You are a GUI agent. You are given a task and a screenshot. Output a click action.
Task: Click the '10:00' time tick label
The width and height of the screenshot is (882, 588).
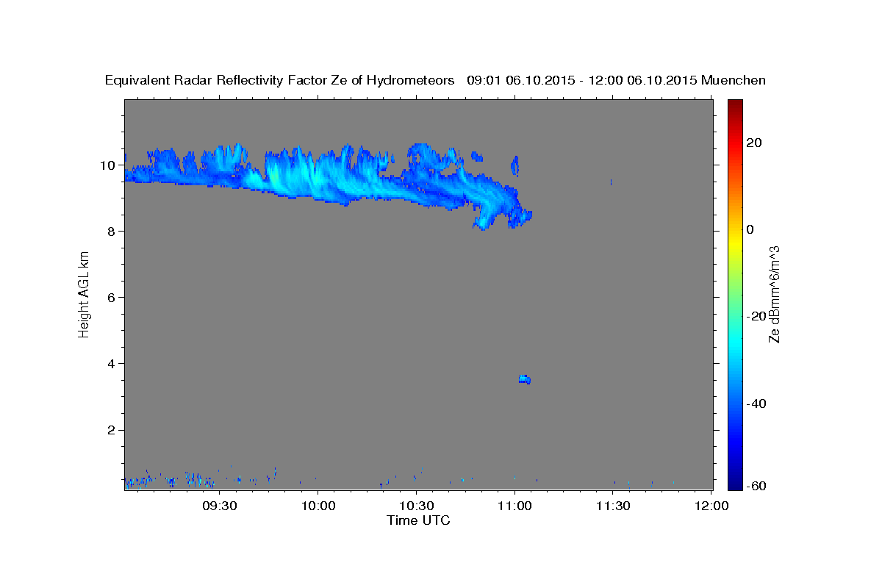[318, 506]
